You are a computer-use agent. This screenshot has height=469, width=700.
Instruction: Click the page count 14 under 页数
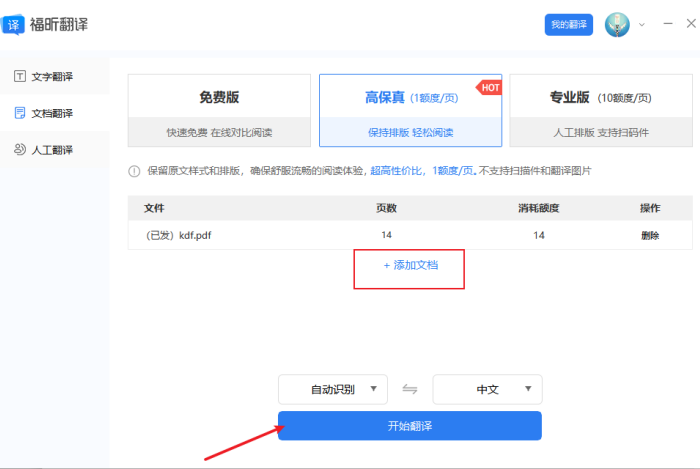click(x=387, y=235)
